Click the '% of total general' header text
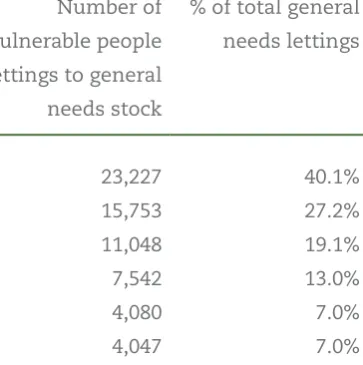The width and height of the screenshot is (363, 365). [275, 9]
